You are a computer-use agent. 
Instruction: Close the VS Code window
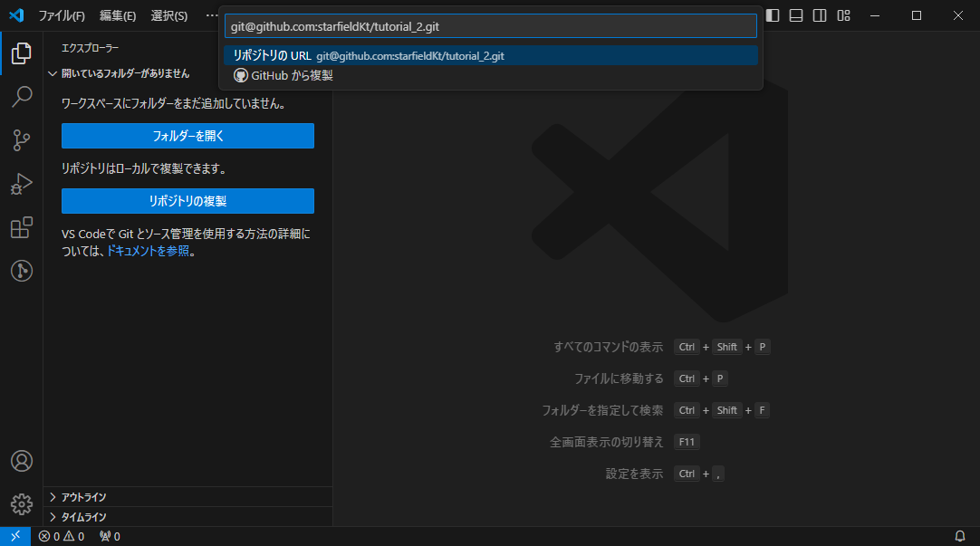pyautogui.click(x=958, y=15)
